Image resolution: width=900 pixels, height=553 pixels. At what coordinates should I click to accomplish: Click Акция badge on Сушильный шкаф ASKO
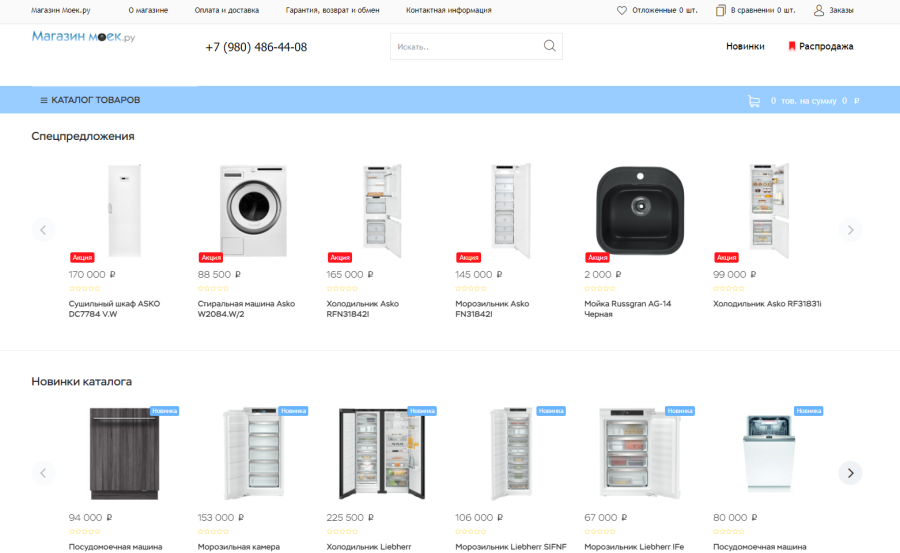[82, 258]
